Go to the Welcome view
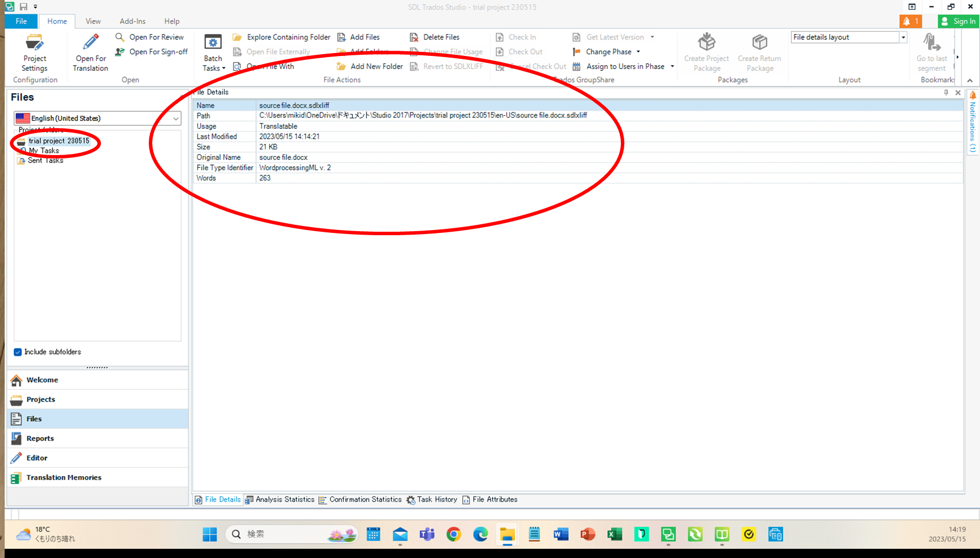Viewport: 980px width, 558px height. point(97,380)
